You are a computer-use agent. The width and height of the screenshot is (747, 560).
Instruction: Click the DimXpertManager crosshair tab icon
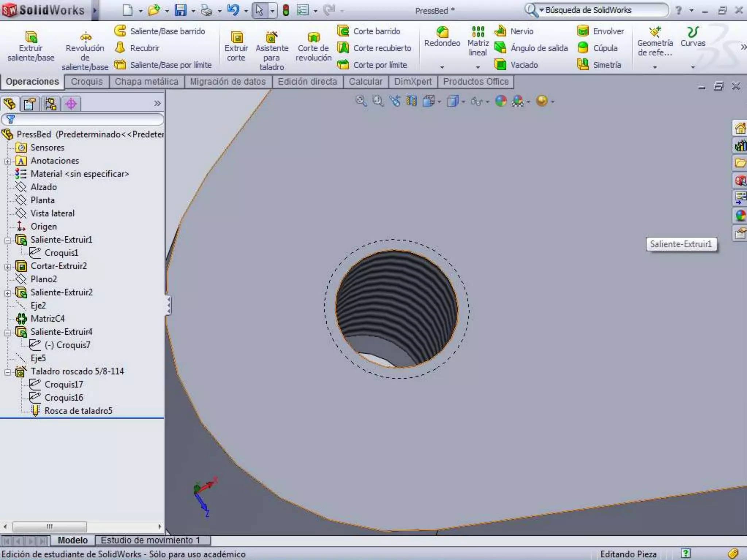[71, 104]
